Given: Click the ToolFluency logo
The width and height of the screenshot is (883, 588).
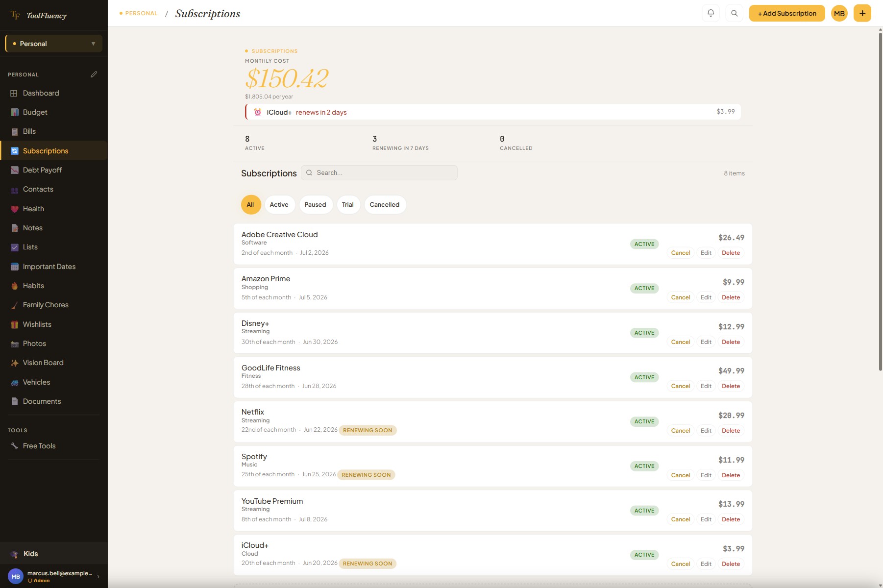Looking at the screenshot, I should [39, 15].
